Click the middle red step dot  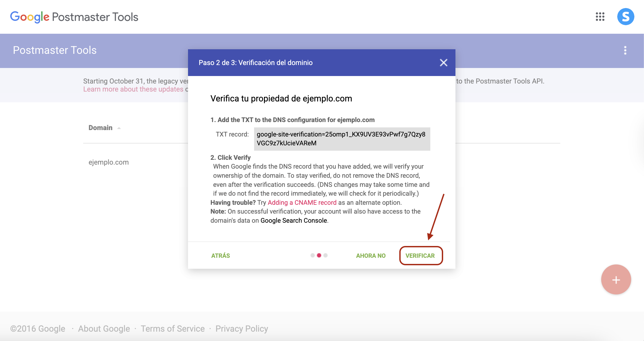click(319, 255)
